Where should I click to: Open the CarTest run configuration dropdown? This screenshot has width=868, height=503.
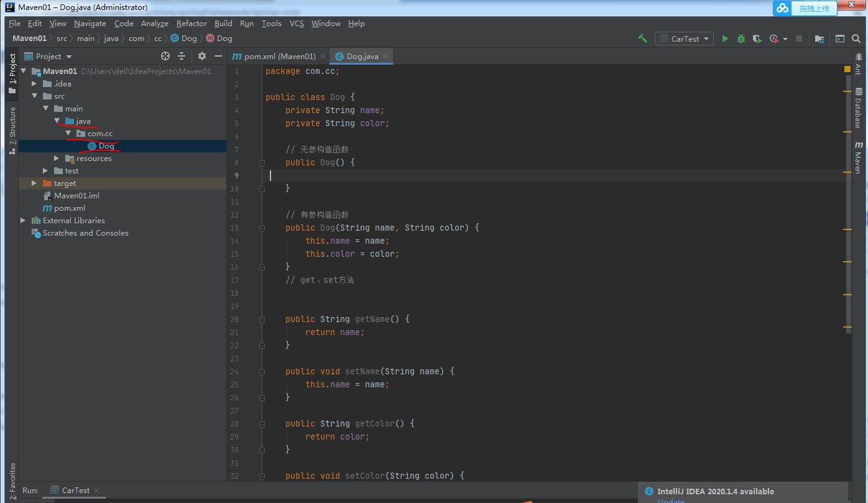coord(684,39)
